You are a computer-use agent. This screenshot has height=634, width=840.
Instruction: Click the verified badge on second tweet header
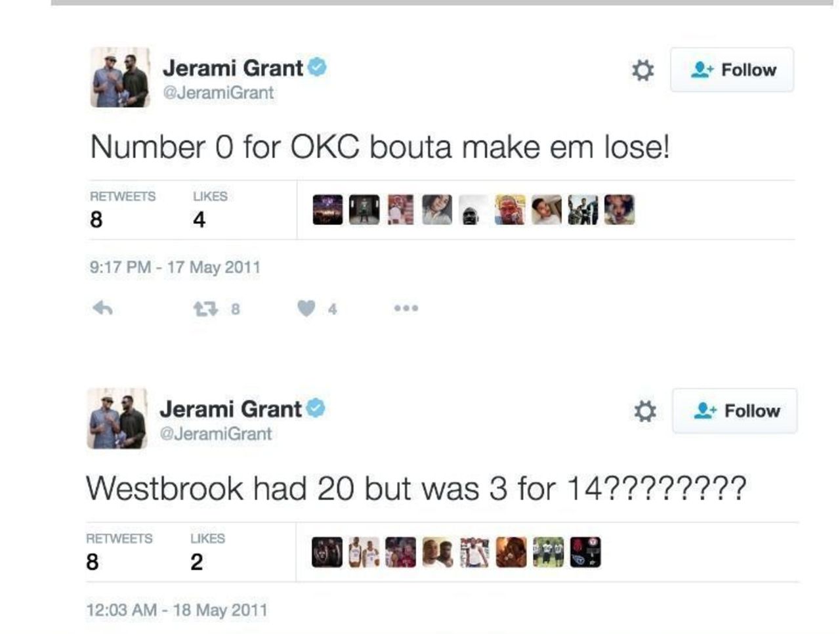tap(316, 408)
